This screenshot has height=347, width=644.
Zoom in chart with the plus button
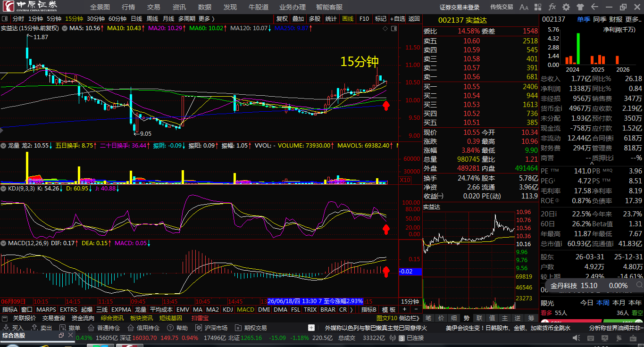[x=404, y=310]
